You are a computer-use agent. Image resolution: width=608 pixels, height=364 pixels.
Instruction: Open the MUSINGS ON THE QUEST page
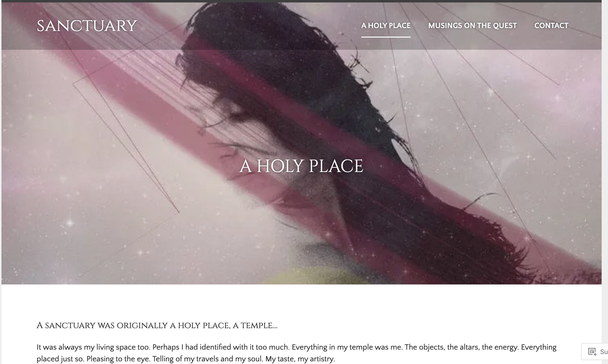coord(472,26)
